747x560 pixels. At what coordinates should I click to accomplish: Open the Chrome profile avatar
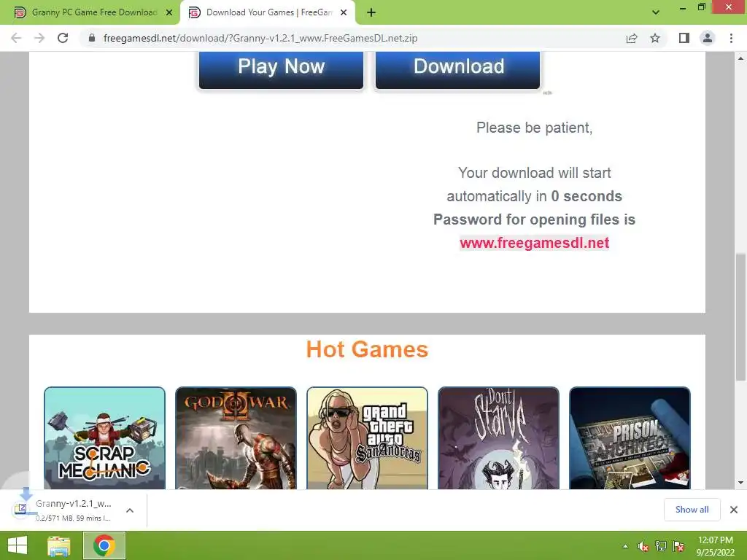pyautogui.click(x=708, y=38)
